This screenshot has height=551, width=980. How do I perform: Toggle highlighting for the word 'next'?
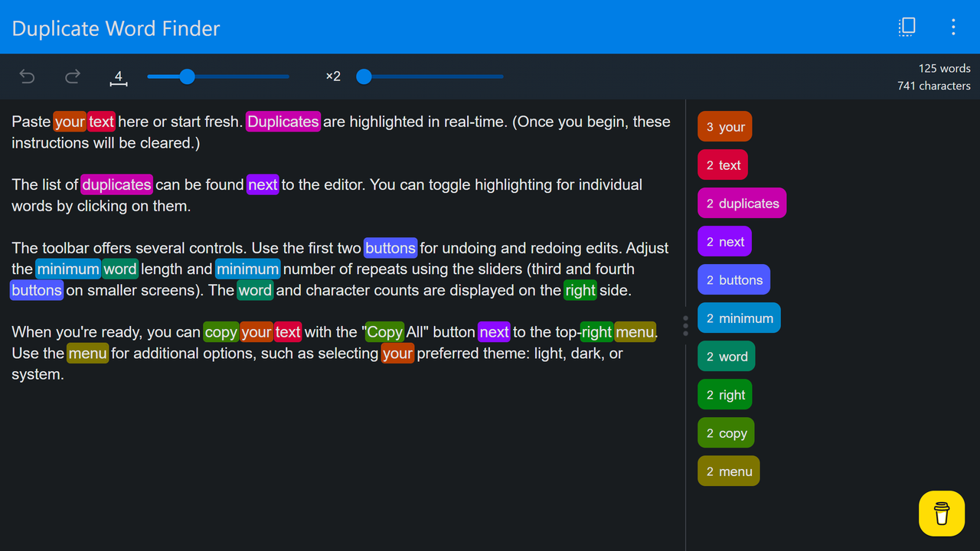tap(724, 241)
